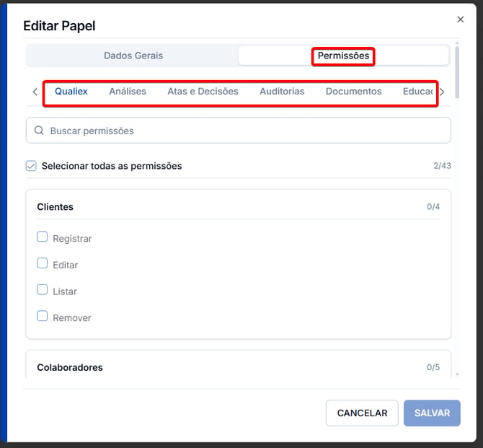Switch to the Dados Gerais tab
The width and height of the screenshot is (483, 448).
pos(133,56)
